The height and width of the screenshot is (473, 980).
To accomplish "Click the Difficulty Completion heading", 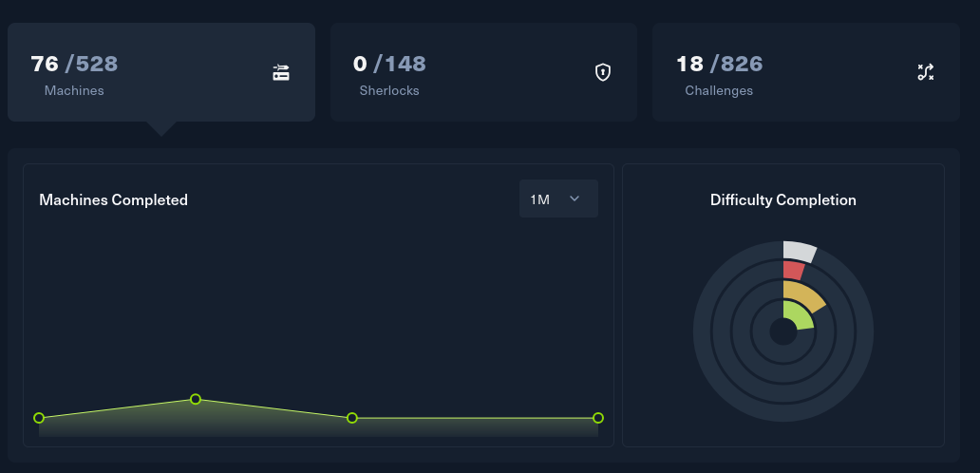I will click(783, 200).
